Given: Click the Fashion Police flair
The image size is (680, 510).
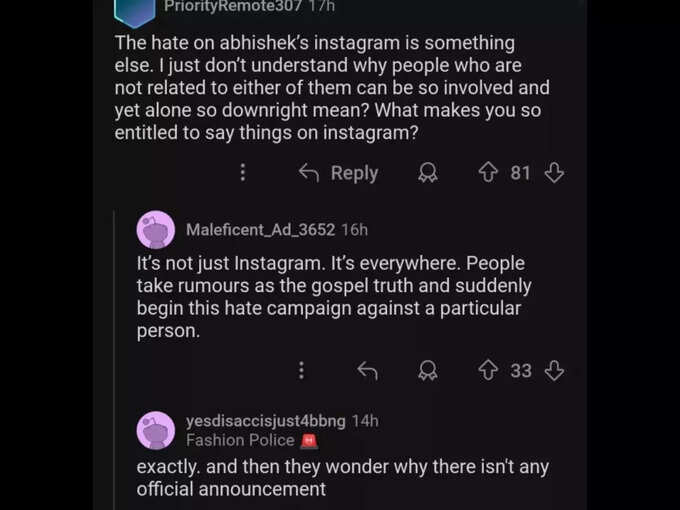Looking at the screenshot, I should pos(252,441).
